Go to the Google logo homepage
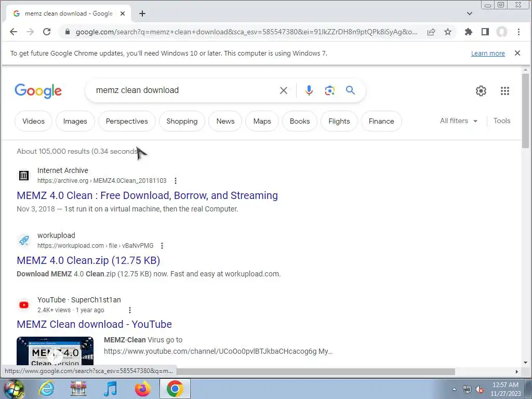The height and width of the screenshot is (399, 532). (x=38, y=91)
